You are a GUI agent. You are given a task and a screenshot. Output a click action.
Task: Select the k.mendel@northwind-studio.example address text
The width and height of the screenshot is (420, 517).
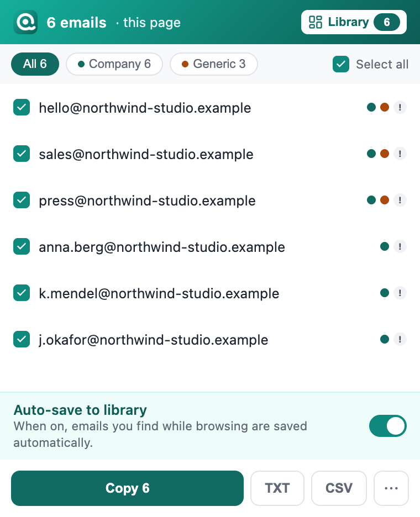[159, 294]
